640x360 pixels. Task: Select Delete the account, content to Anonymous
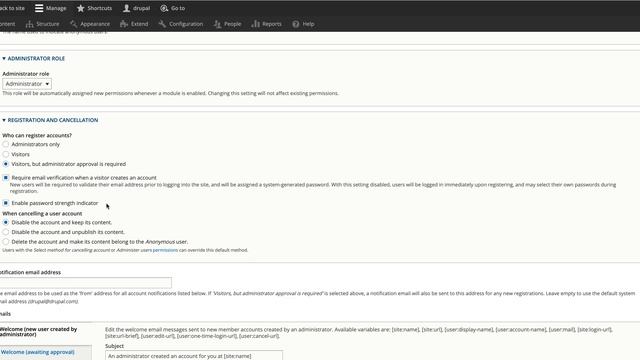(x=6, y=242)
